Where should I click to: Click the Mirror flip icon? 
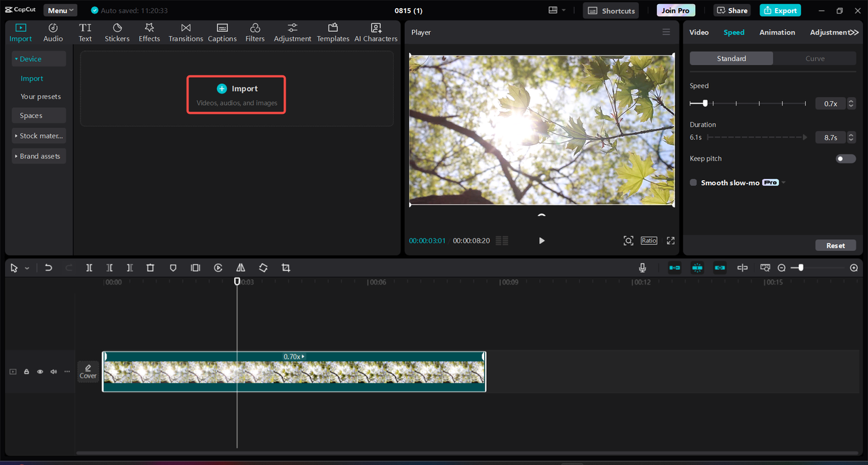(241, 268)
